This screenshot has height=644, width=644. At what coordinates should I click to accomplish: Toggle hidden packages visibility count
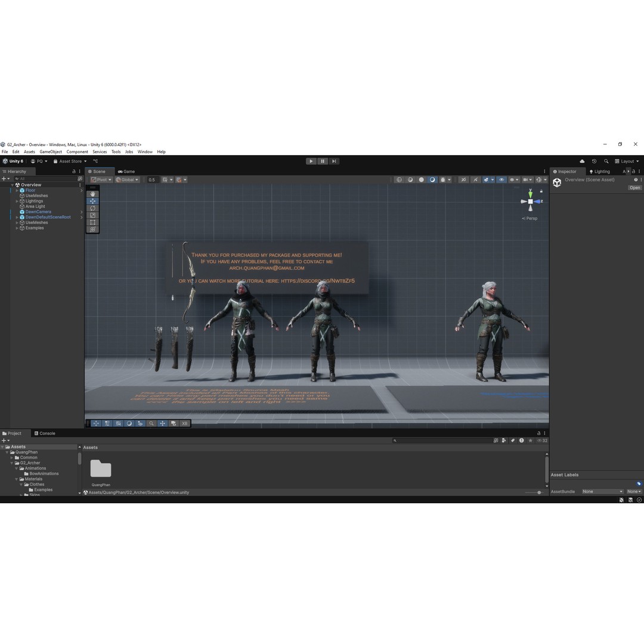pyautogui.click(x=542, y=440)
